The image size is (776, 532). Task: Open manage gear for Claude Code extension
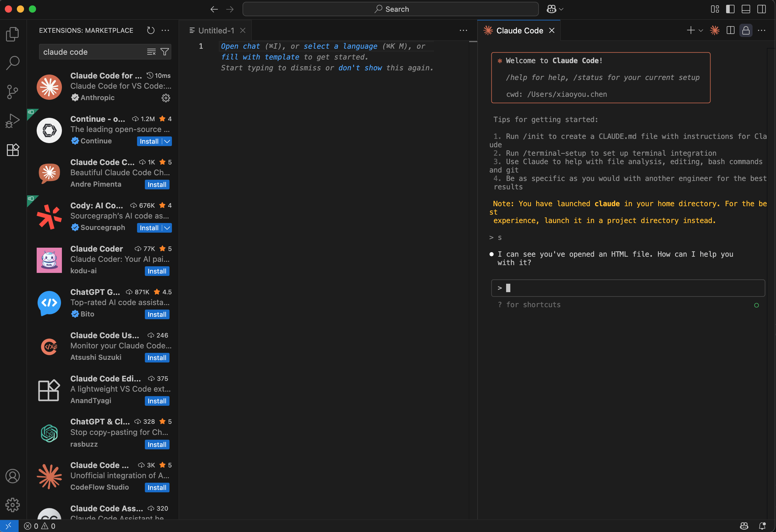click(x=166, y=98)
